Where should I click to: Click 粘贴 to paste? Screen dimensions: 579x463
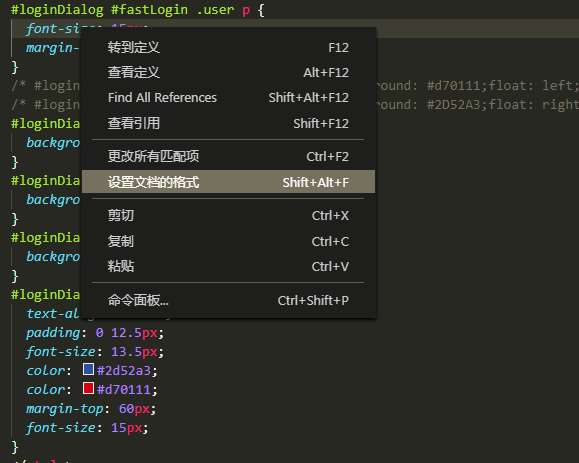(228, 266)
